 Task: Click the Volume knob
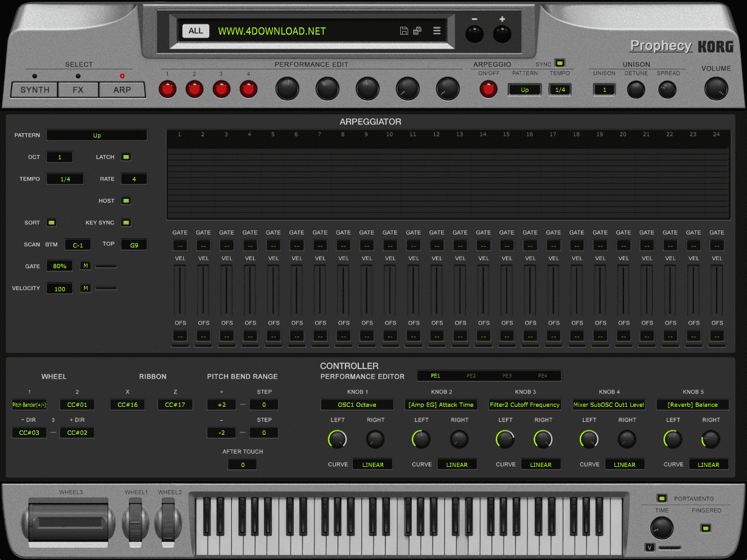click(716, 89)
